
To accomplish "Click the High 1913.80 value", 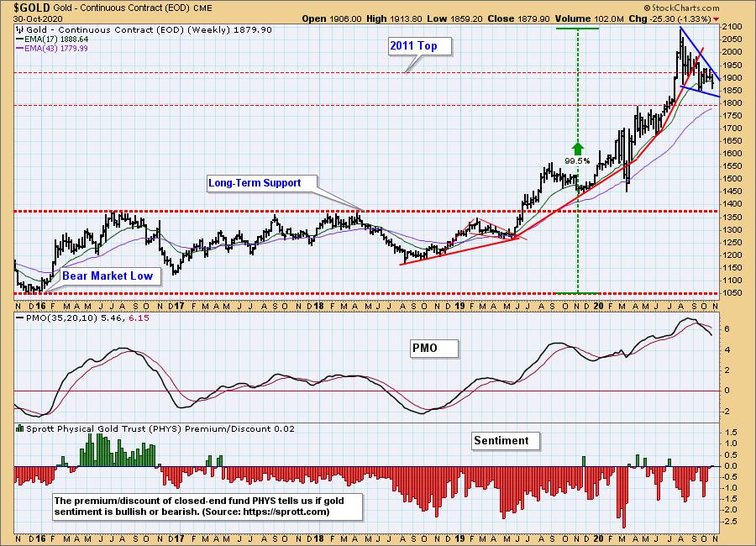I will (394, 18).
